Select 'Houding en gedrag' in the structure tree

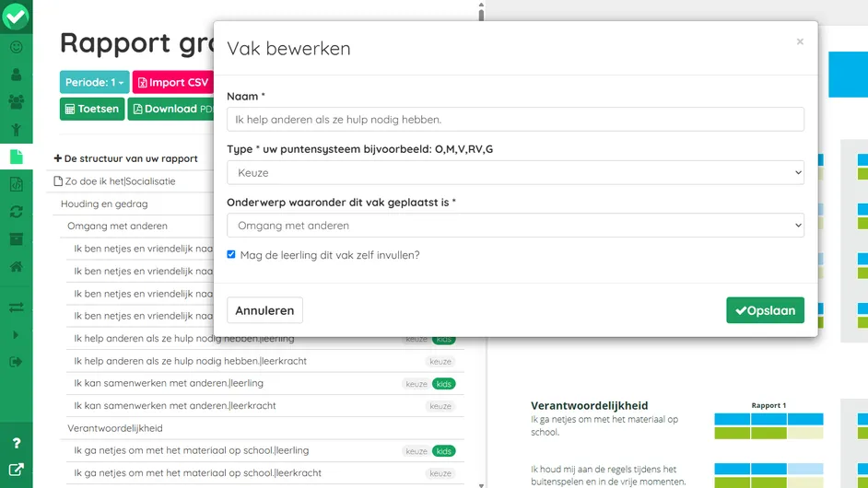(x=104, y=203)
